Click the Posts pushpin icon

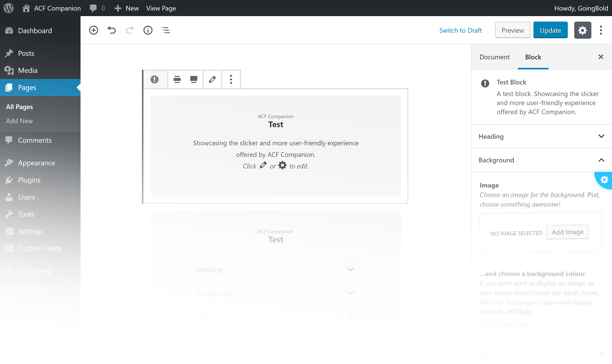(x=9, y=53)
